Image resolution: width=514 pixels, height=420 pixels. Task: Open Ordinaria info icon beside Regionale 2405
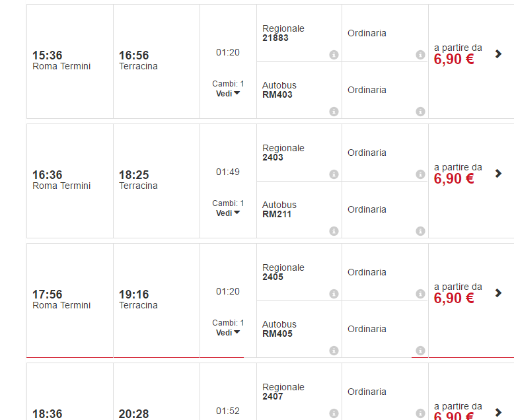[420, 294]
